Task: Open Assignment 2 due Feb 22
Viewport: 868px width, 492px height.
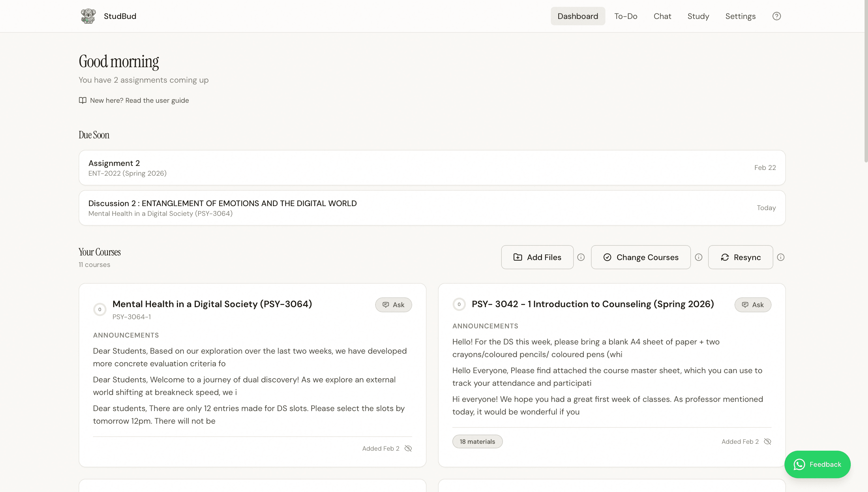Action: (x=432, y=168)
